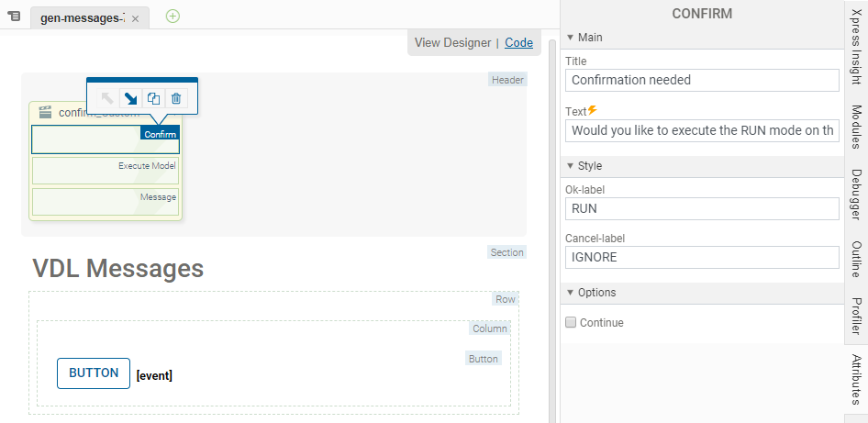The height and width of the screenshot is (423, 868).
Task: Delete the Confirm element with trash icon
Action: coord(176,98)
